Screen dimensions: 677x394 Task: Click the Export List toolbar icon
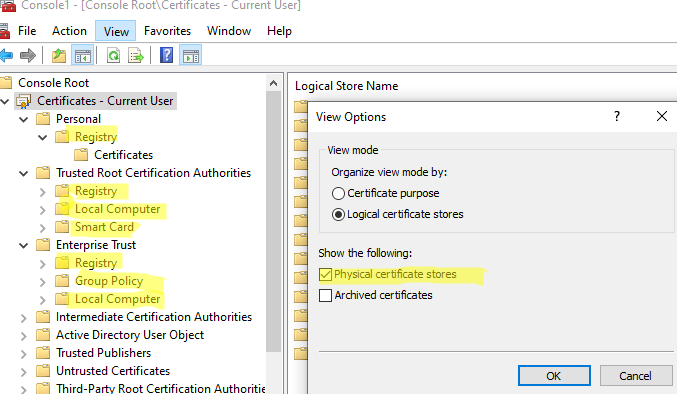point(136,56)
